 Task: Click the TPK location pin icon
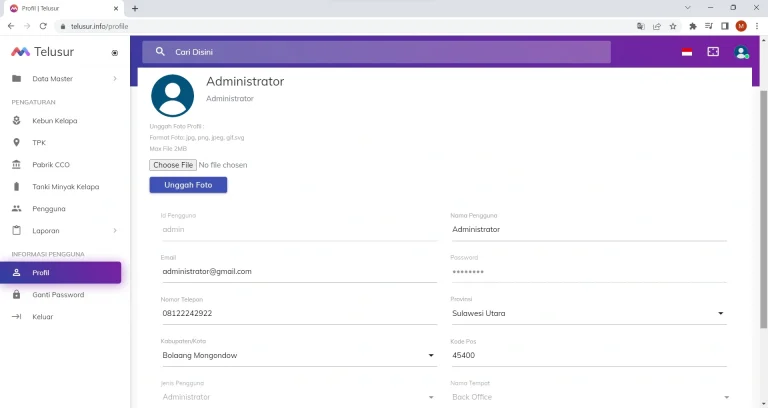pos(16,143)
